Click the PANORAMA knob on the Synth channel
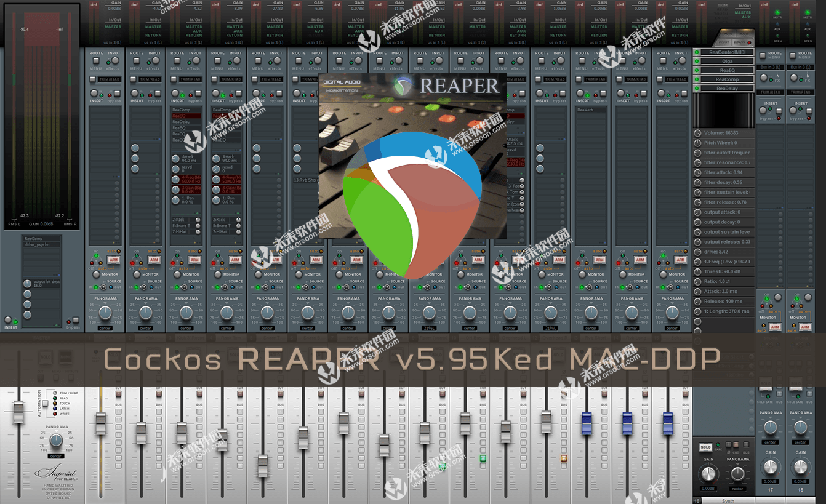Image resolution: width=826 pixels, height=504 pixels. pos(737,474)
